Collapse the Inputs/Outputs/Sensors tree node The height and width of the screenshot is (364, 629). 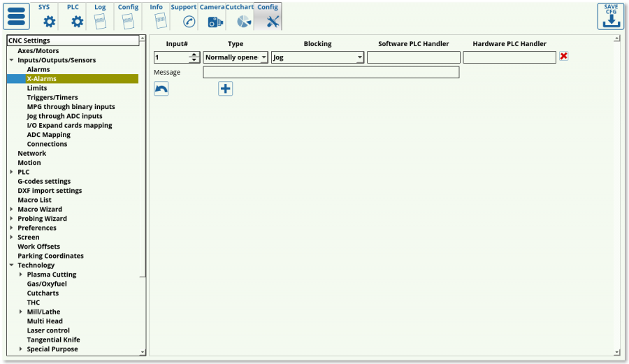pyautogui.click(x=12, y=60)
